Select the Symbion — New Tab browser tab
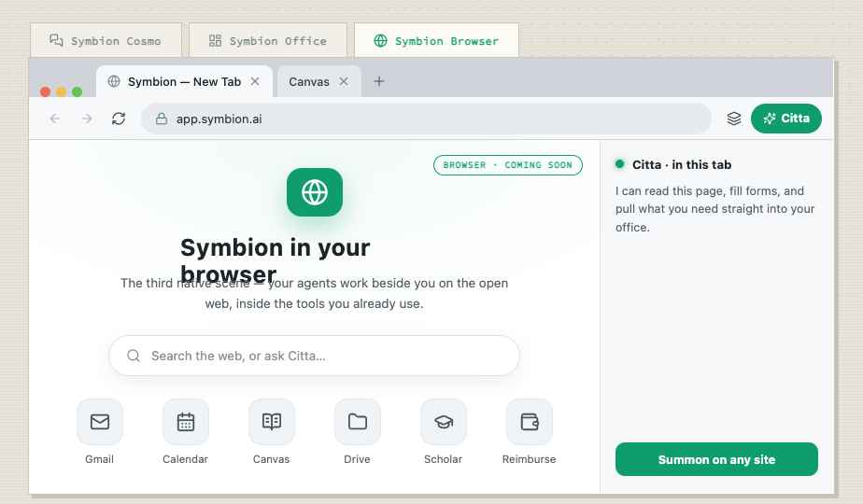863x504 pixels. click(x=184, y=81)
